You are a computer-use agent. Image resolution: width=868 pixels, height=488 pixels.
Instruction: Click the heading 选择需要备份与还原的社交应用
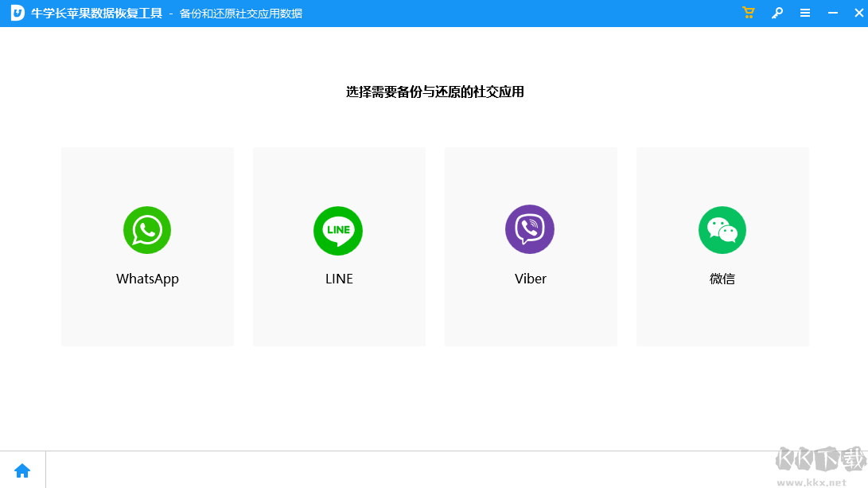(x=435, y=92)
